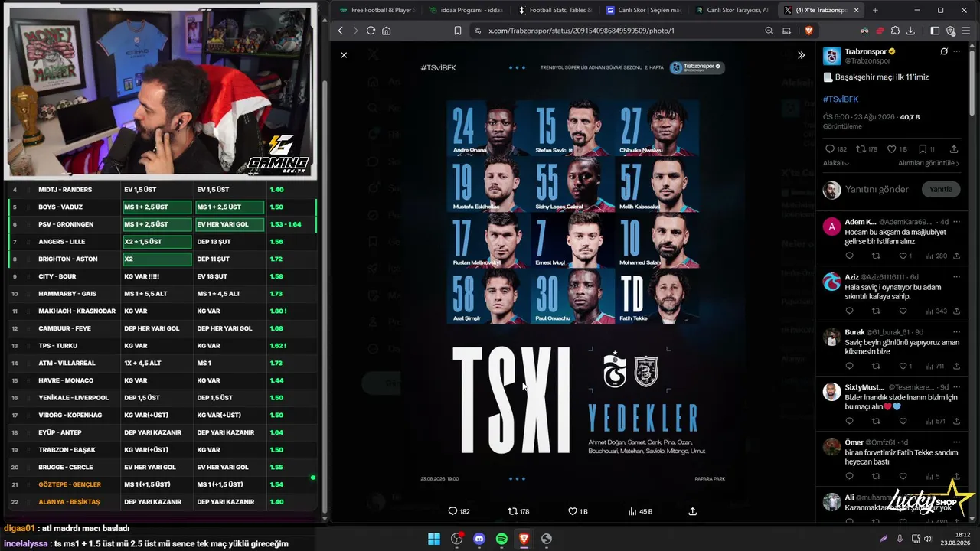Open Alıntıları görüntüle quotes link
This screenshot has height=551, width=980.
(x=929, y=163)
